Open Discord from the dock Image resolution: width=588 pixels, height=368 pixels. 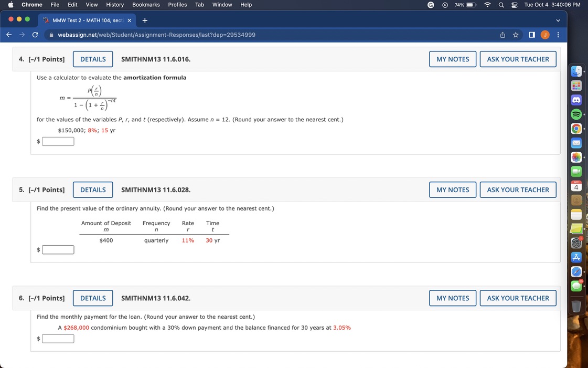[x=576, y=100]
